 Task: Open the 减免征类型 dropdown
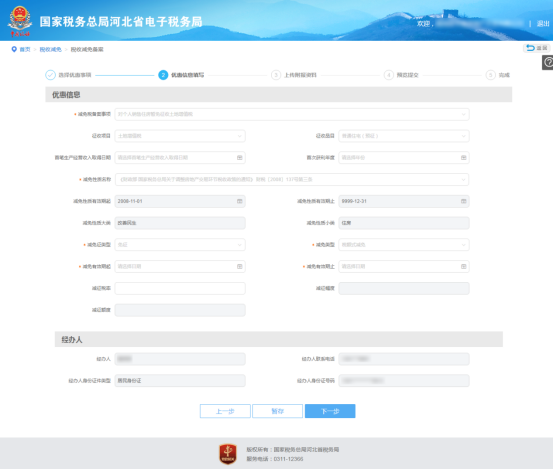point(180,245)
